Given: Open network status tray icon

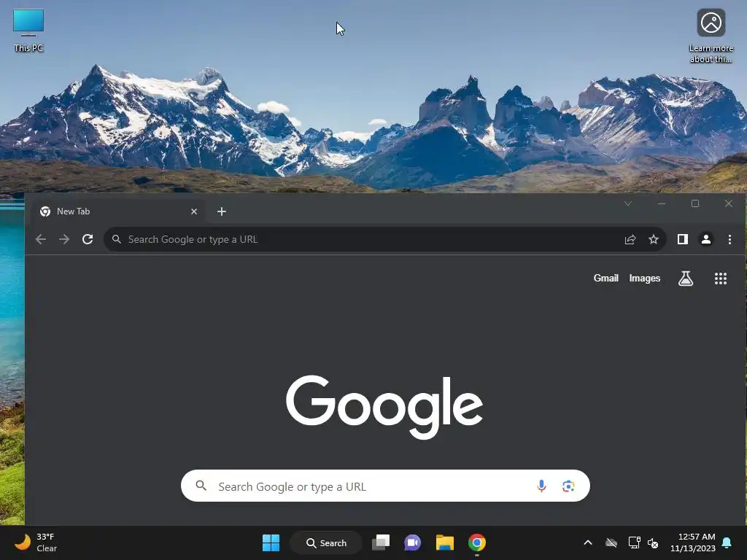Looking at the screenshot, I should (634, 542).
